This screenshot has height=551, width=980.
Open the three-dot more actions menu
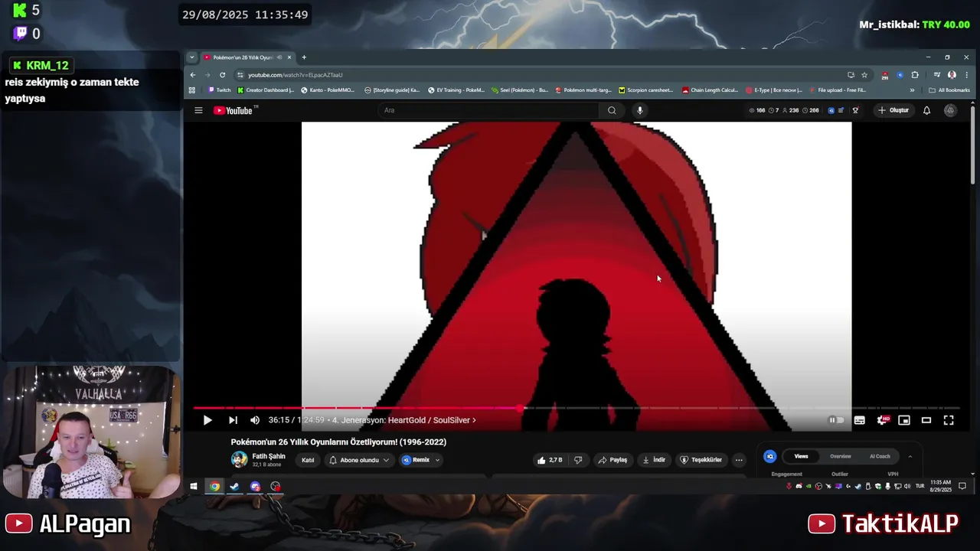(x=739, y=460)
